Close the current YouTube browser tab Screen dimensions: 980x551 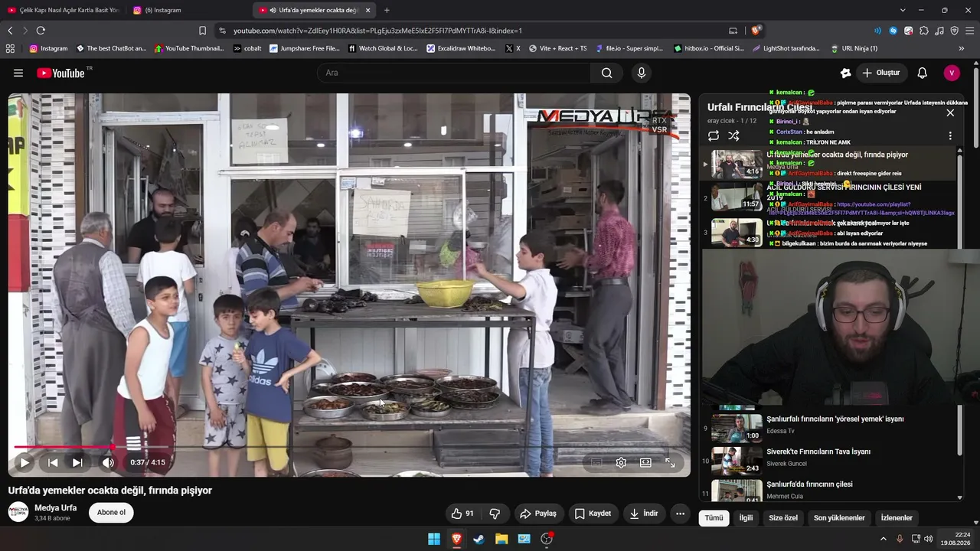(367, 10)
